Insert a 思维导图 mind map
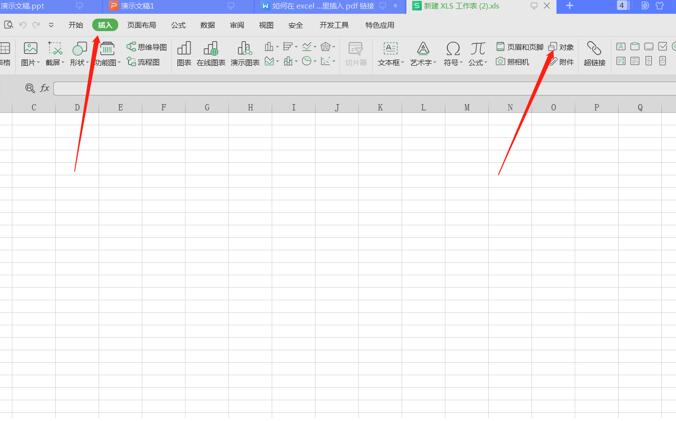Viewport: 676px width, 421px height. click(147, 47)
